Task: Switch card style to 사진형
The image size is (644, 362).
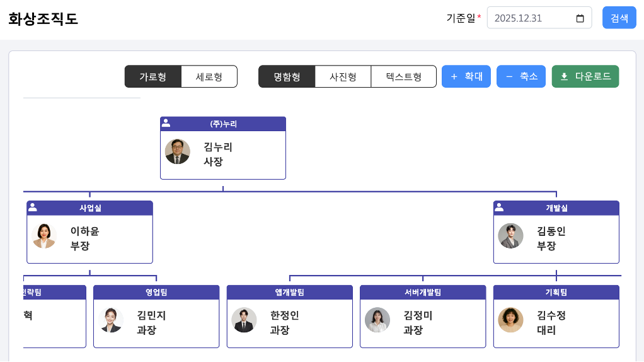Action: coord(343,77)
